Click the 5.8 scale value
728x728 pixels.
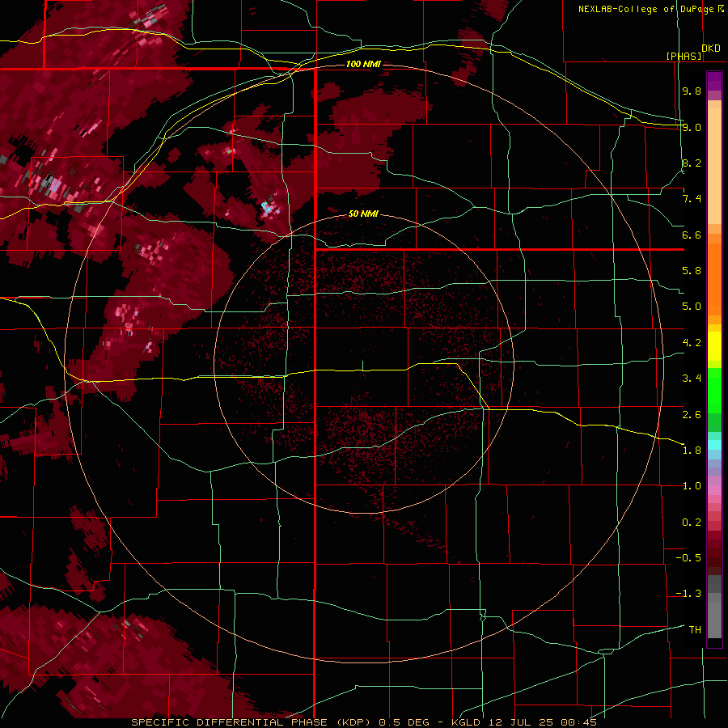(692, 271)
